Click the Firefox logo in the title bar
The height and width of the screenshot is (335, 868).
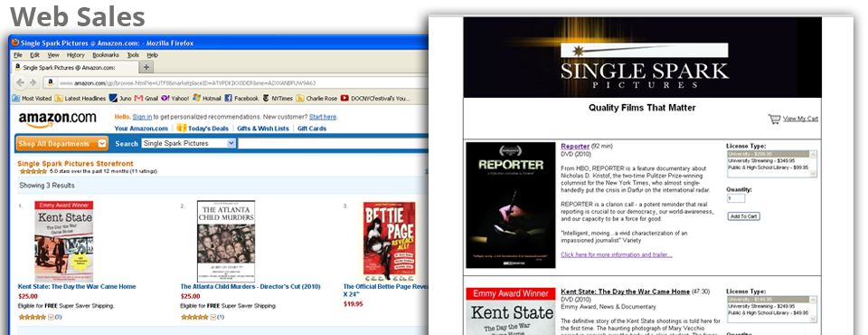(15, 43)
